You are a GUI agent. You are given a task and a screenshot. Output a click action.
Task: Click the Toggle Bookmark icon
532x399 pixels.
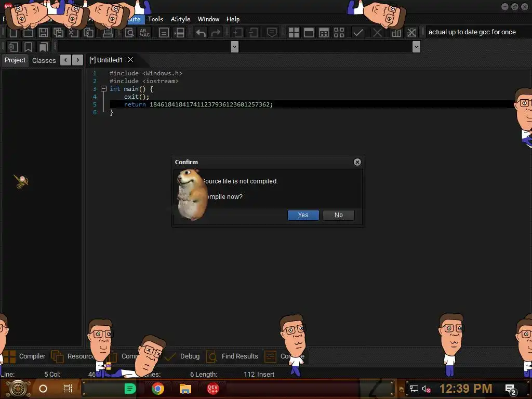click(28, 47)
